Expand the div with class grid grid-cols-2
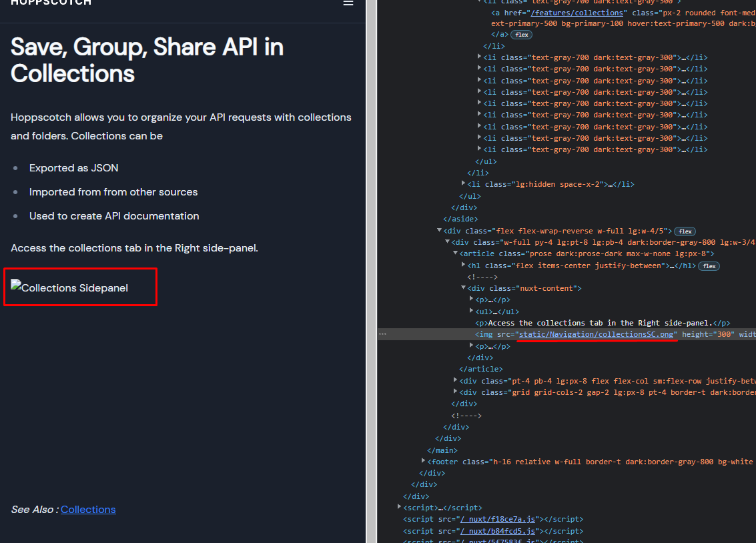 455,392
